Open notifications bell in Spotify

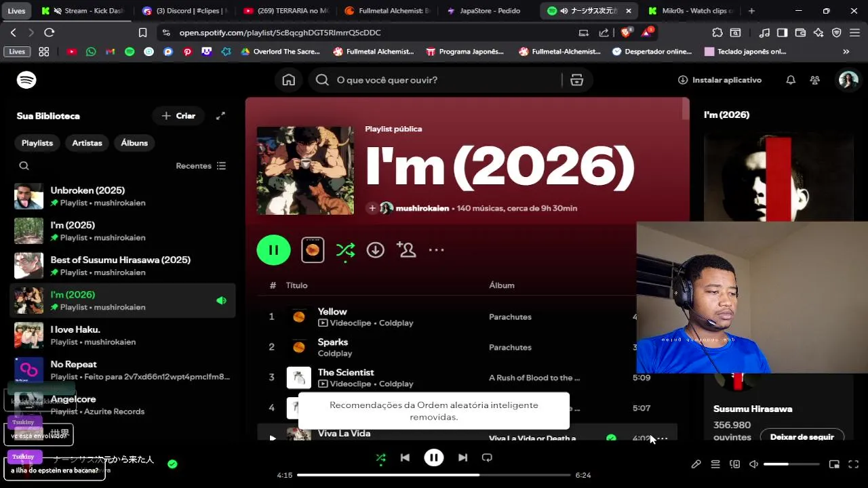pyautogui.click(x=791, y=80)
